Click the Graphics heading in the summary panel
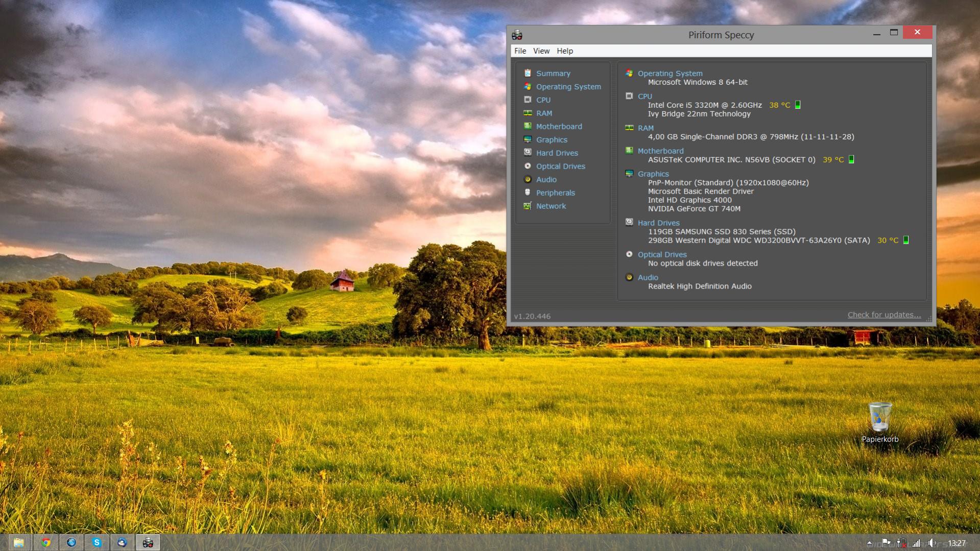The image size is (980, 551). (x=653, y=174)
